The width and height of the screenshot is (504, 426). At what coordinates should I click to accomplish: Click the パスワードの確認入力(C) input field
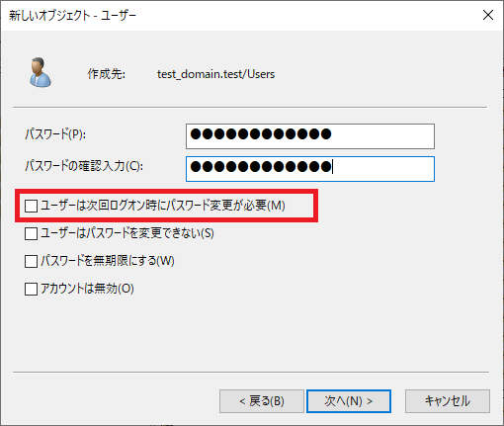[310, 169]
